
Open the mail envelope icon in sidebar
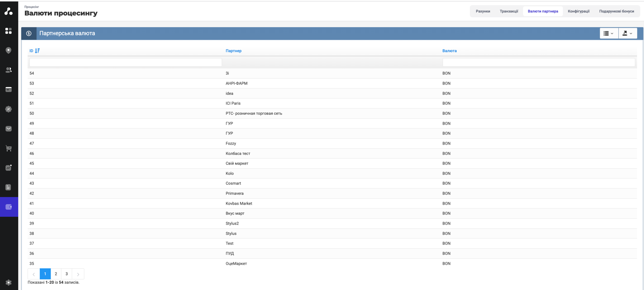coord(9,128)
